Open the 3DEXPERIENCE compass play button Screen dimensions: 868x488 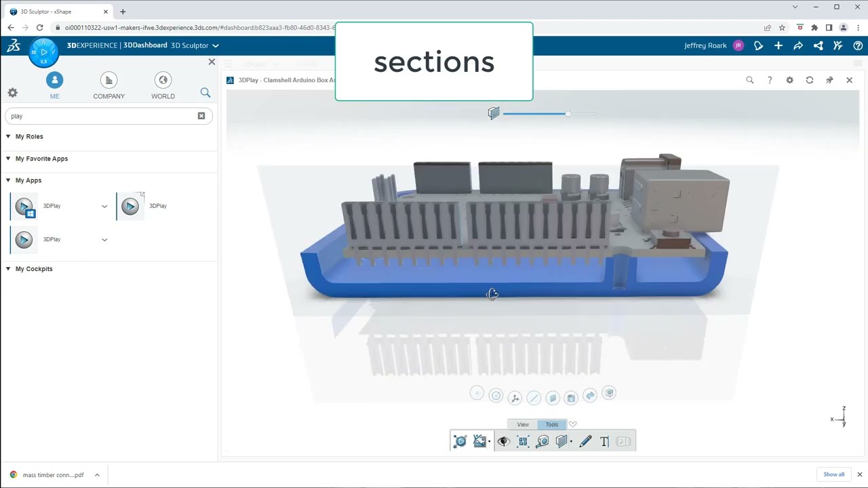[x=43, y=52]
